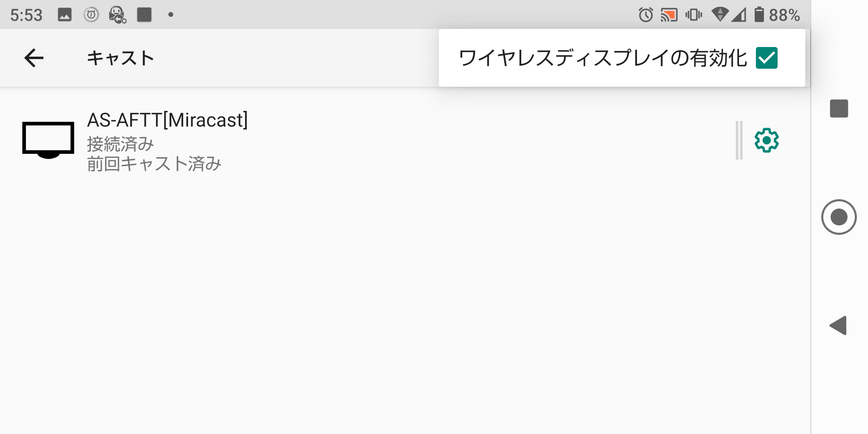Uncheck the ワイヤレスディスプレイの有効化 checkbox
868x434 pixels.
[766, 58]
